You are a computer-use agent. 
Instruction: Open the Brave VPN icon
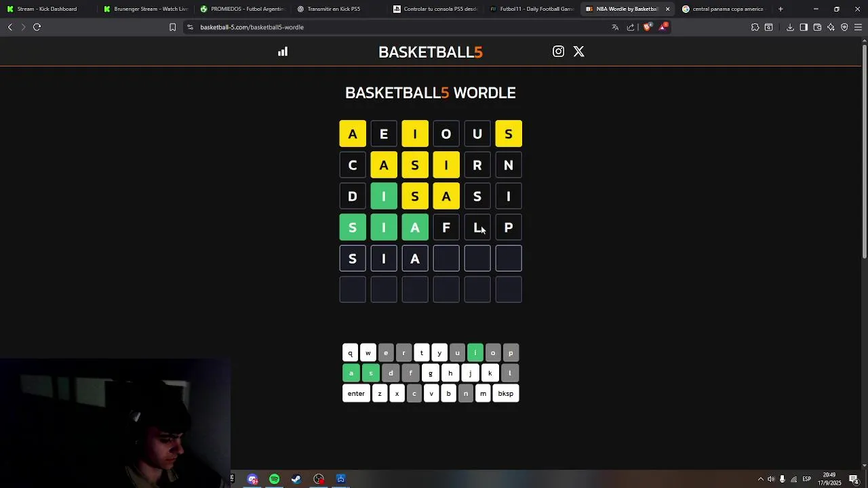pyautogui.click(x=844, y=27)
